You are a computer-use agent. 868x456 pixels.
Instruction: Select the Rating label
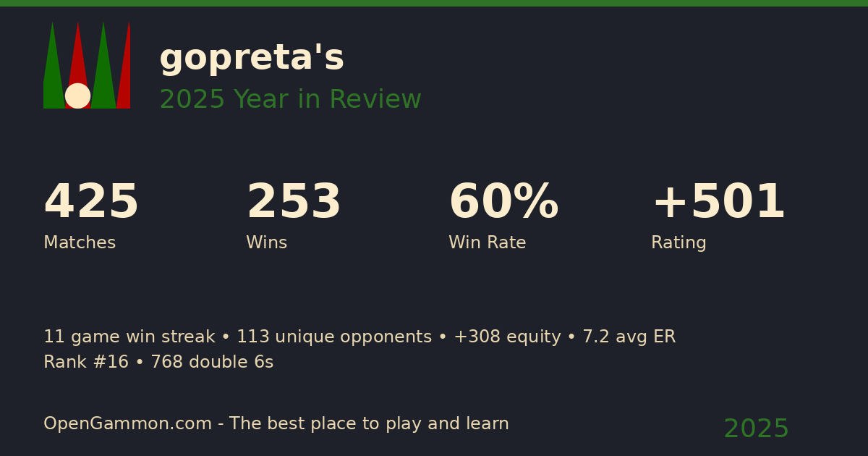tap(678, 243)
